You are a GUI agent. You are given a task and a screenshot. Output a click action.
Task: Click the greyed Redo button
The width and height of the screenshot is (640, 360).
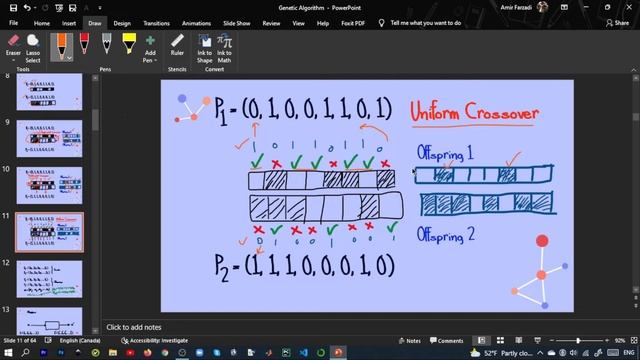pyautogui.click(x=45, y=8)
